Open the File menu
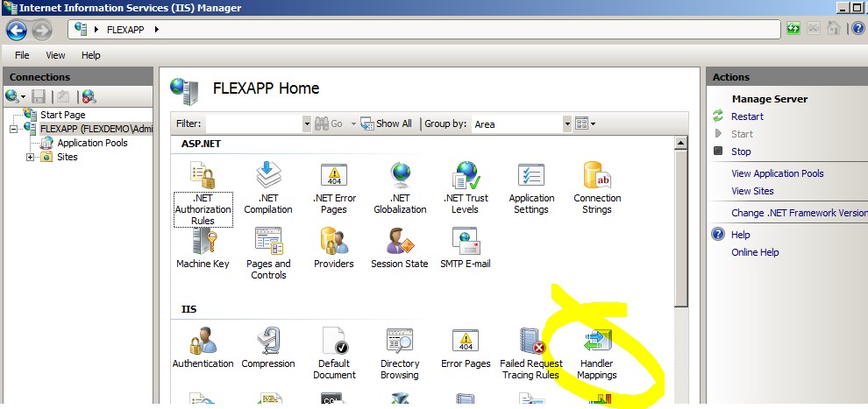Viewport: 868px width, 409px height. [x=22, y=55]
